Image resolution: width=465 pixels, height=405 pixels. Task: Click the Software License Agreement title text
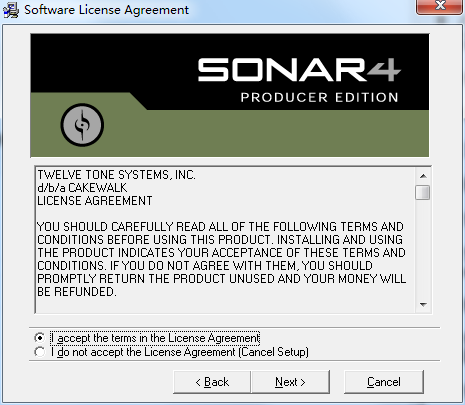pyautogui.click(x=106, y=10)
